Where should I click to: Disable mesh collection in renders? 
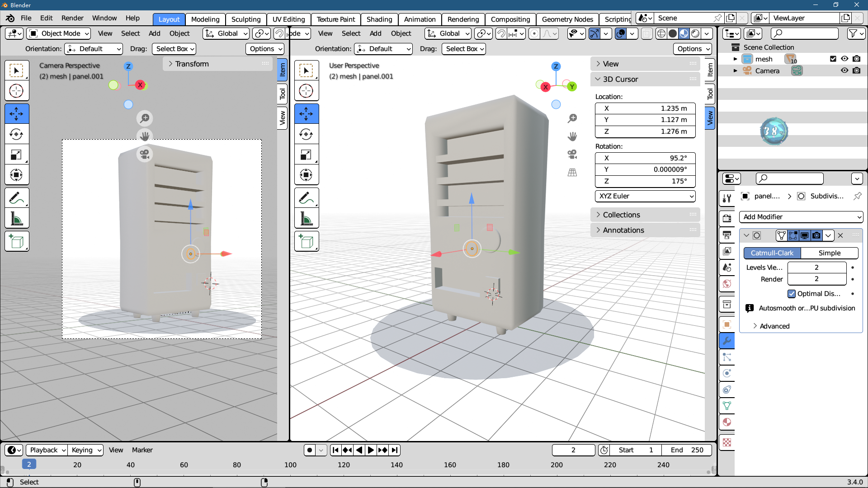857,59
